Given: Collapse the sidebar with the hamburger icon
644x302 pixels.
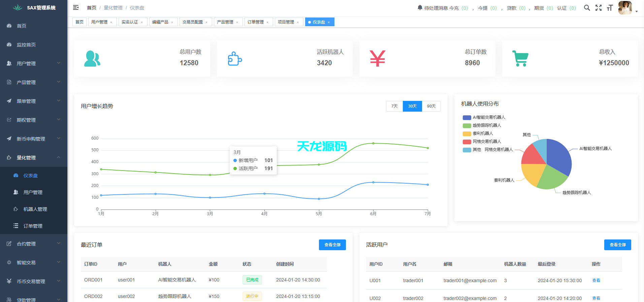Looking at the screenshot, I should [x=76, y=7].
